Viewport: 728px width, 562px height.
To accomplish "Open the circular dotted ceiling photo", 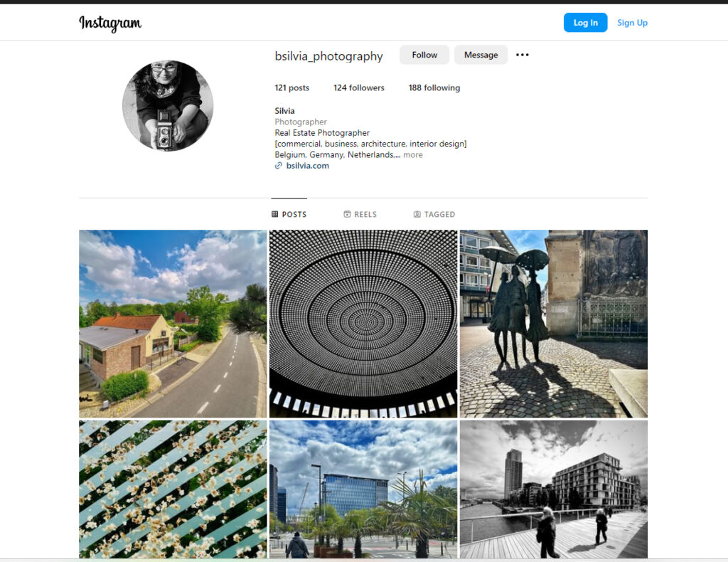I will coord(363,324).
